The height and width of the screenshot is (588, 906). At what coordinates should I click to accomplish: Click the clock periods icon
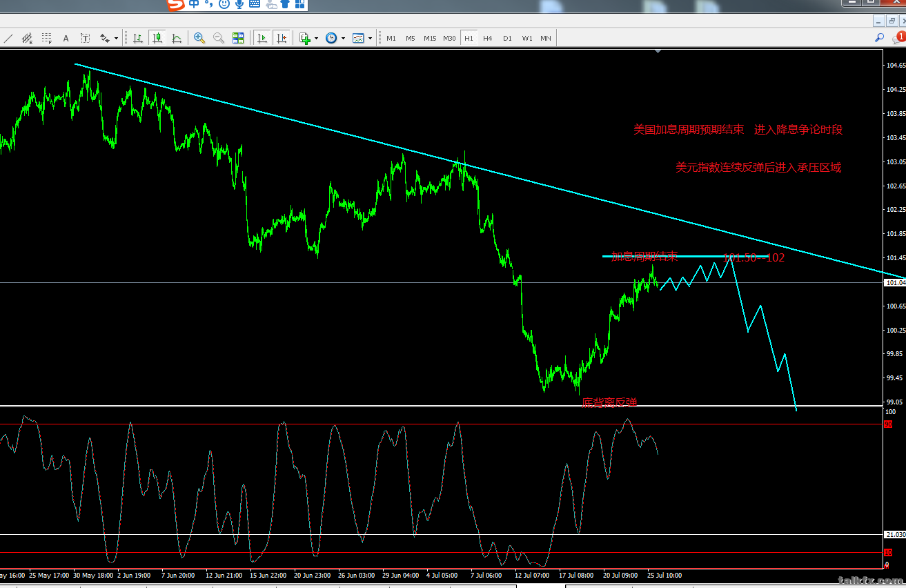[331, 38]
